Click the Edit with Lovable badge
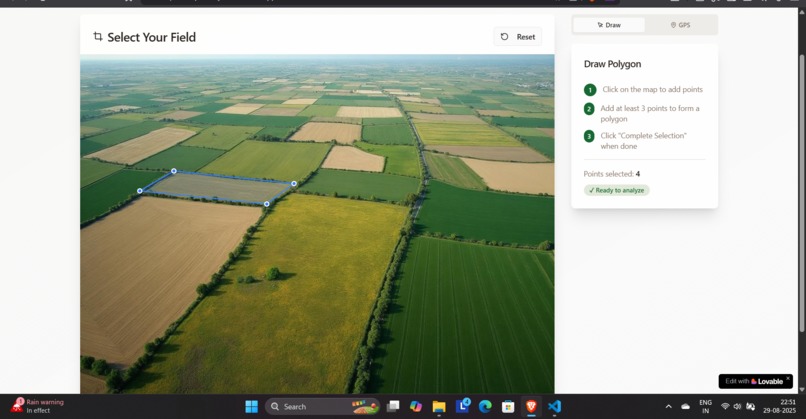The width and height of the screenshot is (806, 419). 754,381
